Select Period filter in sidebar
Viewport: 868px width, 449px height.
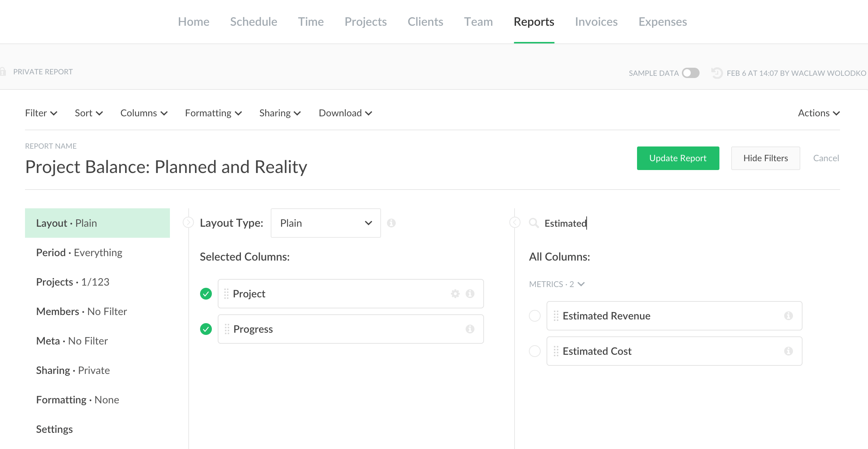pos(79,252)
